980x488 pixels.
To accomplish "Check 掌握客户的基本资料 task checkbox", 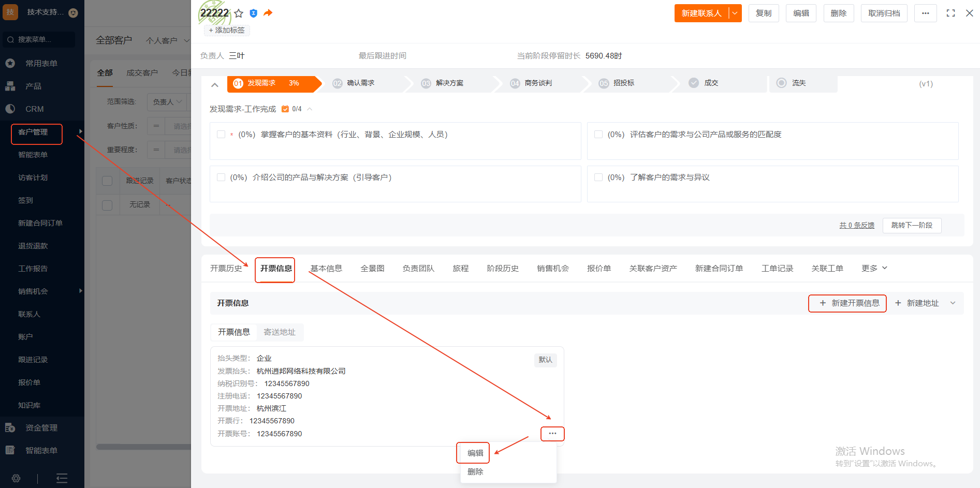I will tap(221, 135).
